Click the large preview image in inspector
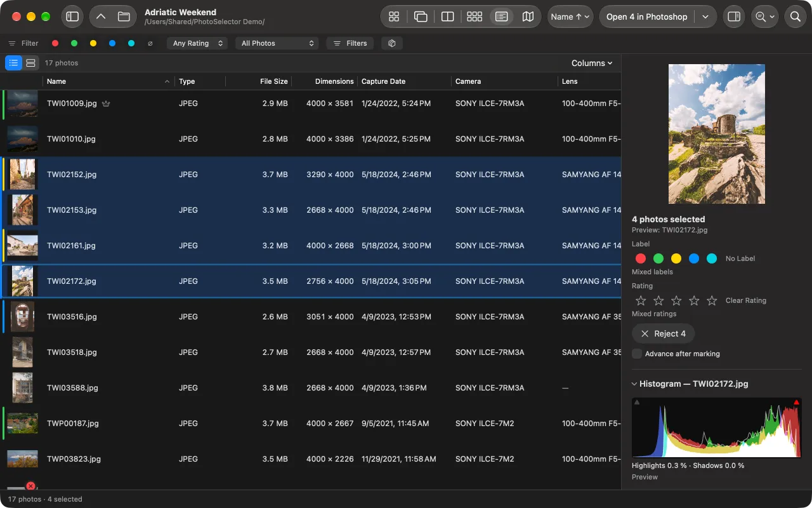The image size is (812, 508). point(717,133)
